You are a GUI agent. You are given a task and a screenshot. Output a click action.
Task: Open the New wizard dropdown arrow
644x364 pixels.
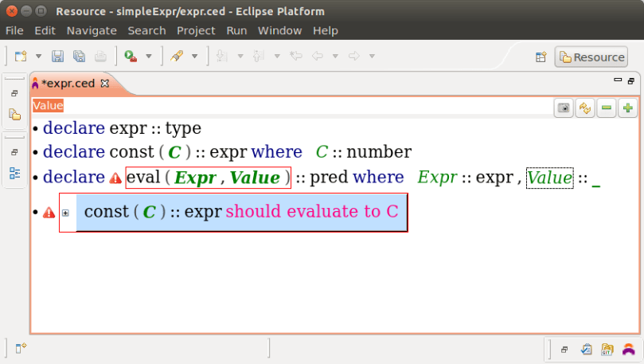click(37, 57)
